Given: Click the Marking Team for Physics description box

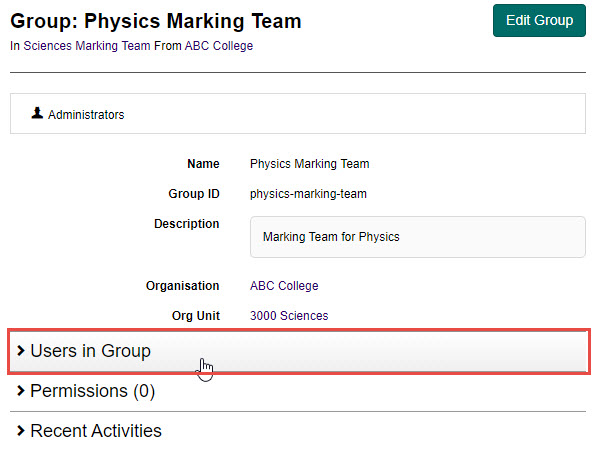Looking at the screenshot, I should (x=417, y=237).
